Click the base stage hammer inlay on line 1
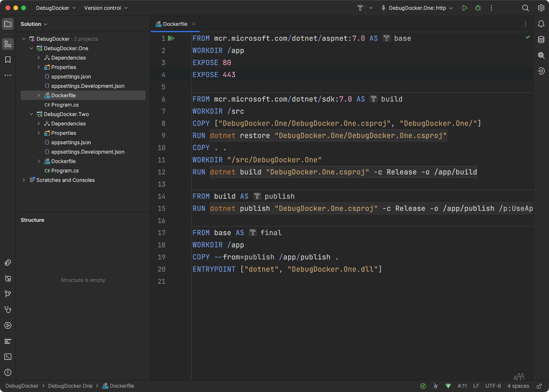This screenshot has width=549, height=392. pos(387,38)
